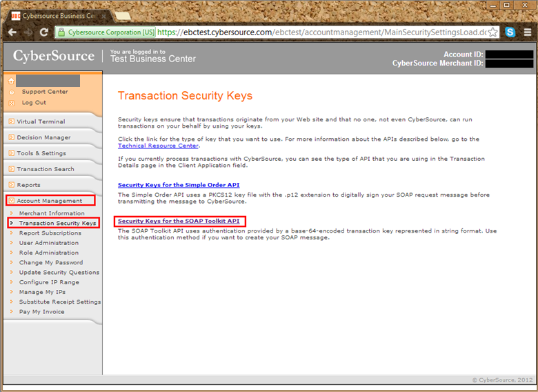538x392 pixels.
Task: Click CyberSource Merchant ID label
Action: pos(438,63)
